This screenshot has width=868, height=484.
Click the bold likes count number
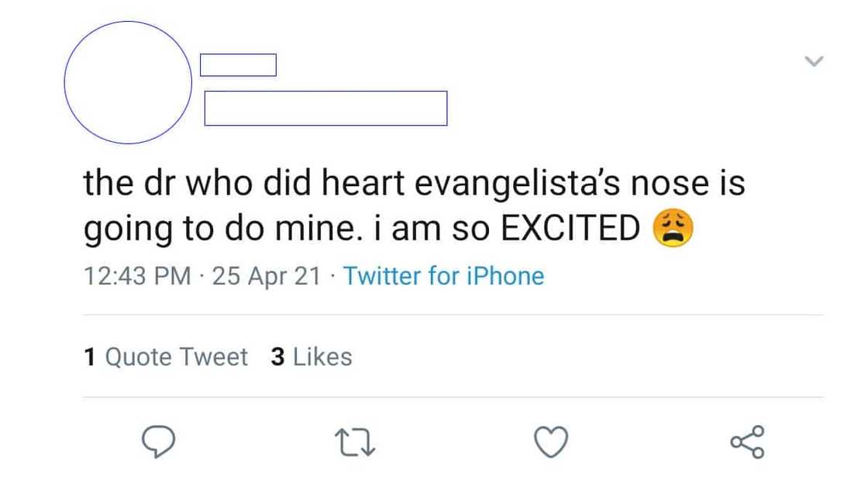(x=277, y=357)
